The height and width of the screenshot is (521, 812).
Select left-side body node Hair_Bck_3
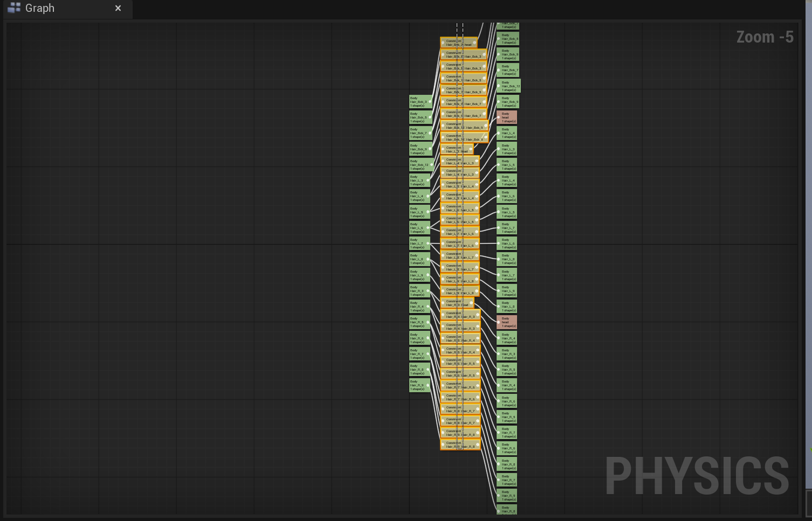point(421,102)
